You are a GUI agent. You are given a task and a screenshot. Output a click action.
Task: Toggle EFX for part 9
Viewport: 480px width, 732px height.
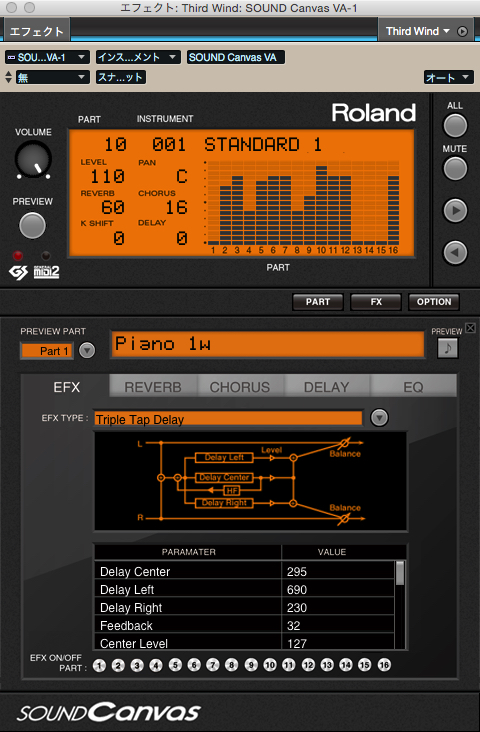(251, 665)
